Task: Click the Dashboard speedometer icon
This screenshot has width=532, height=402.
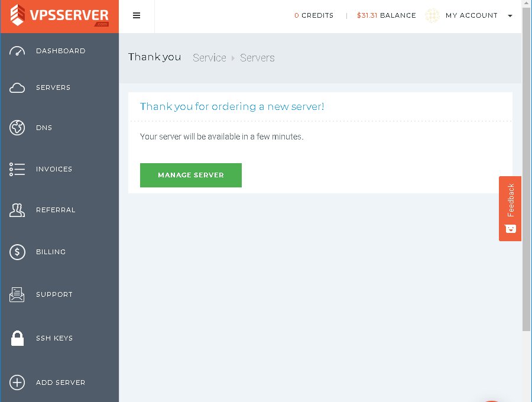Action: pyautogui.click(x=17, y=51)
